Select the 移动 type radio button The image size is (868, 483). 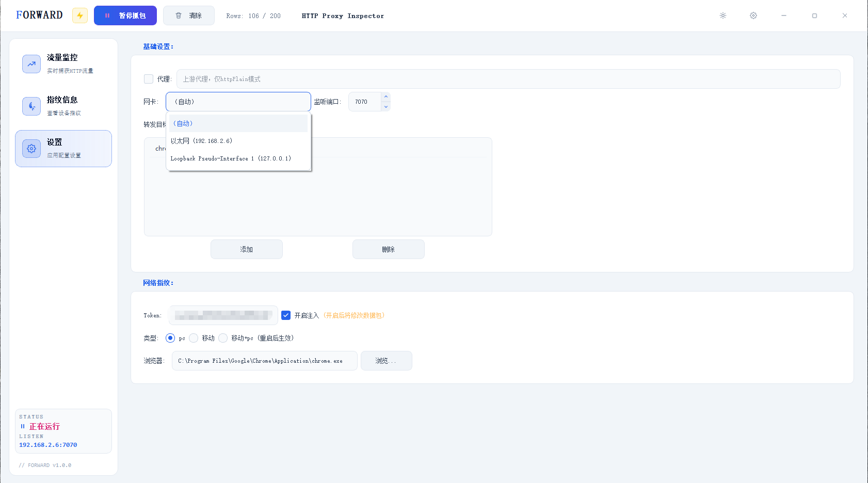194,338
